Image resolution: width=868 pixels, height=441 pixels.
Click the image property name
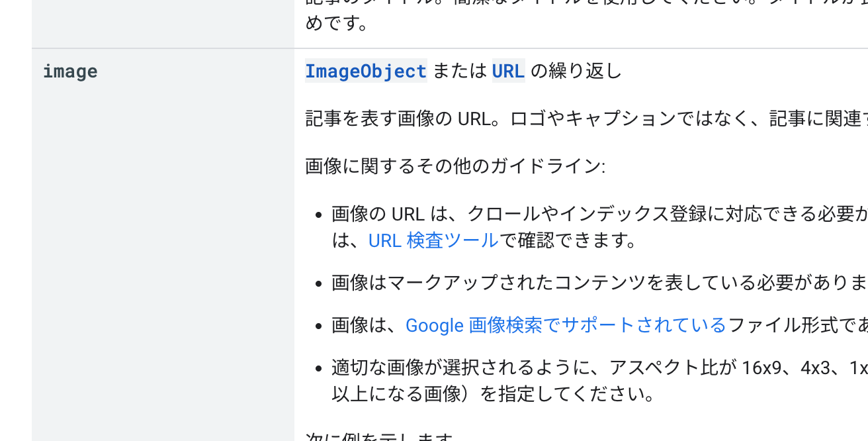70,72
